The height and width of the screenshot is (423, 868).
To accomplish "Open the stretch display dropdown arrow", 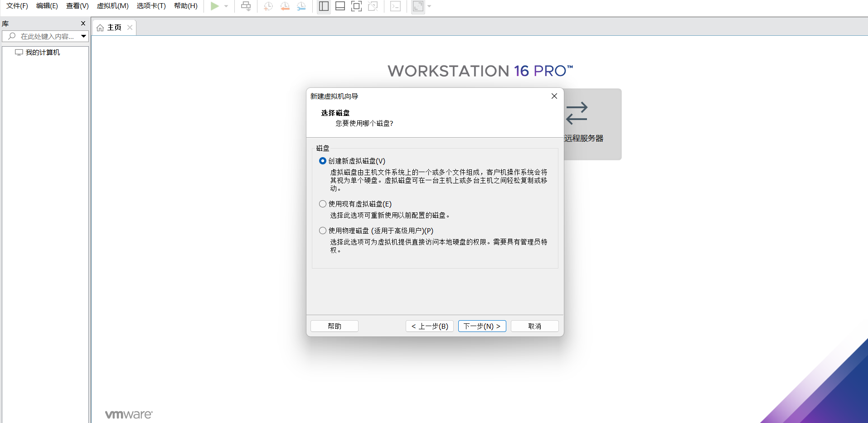I will click(x=429, y=6).
